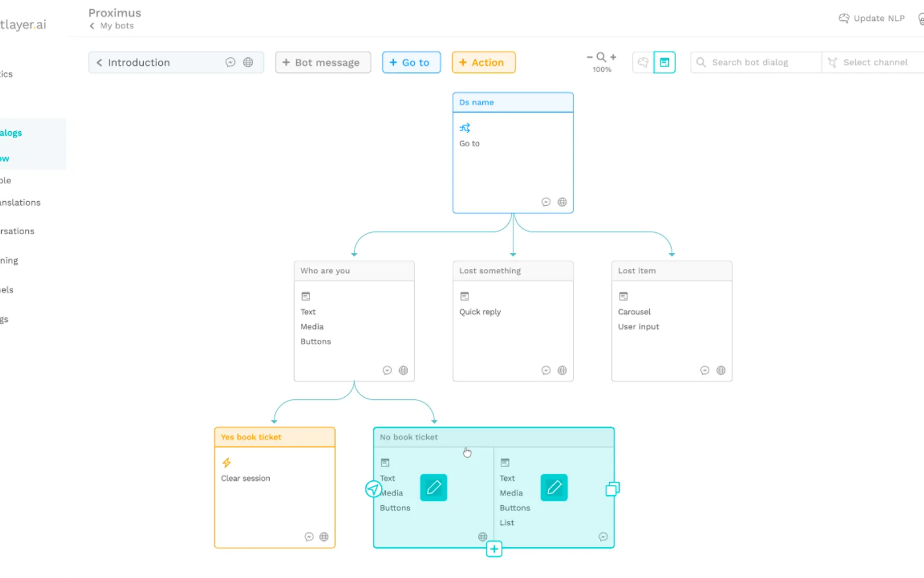Click duplicate icon on No book ticket card
Viewport: 924px width, 578px height.
[x=613, y=489]
